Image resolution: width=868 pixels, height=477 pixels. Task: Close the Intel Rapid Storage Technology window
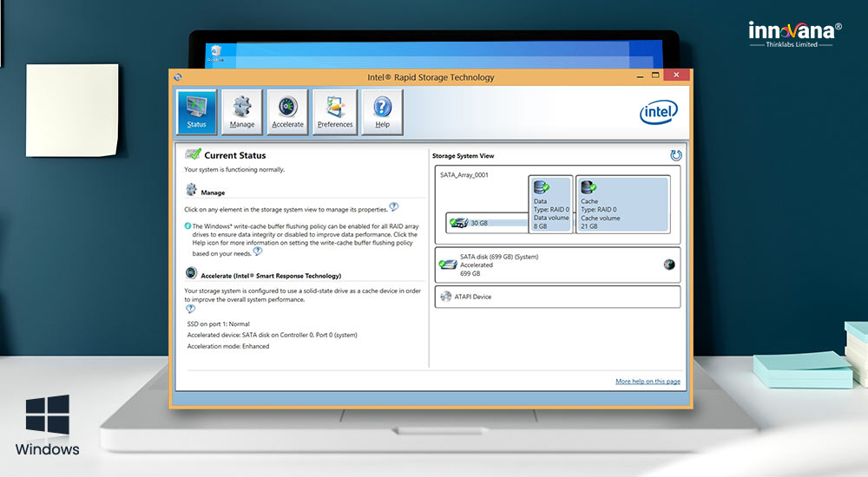676,75
